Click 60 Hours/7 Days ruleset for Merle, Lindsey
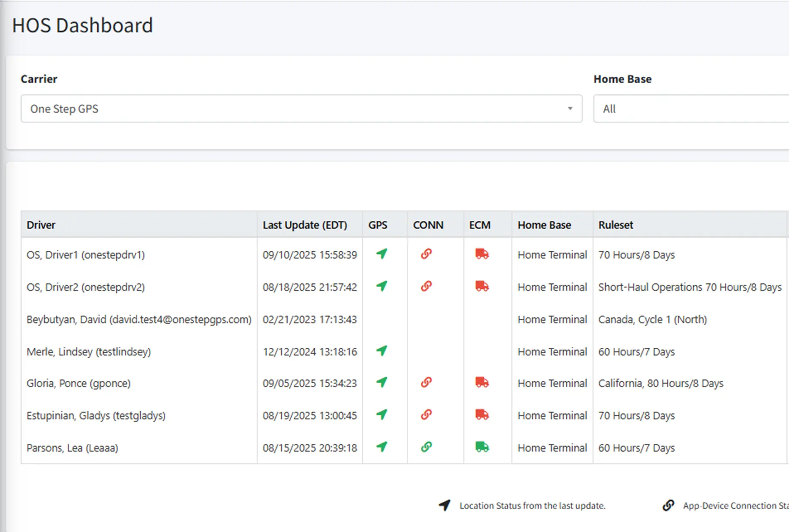Screen dimensions: 789x532 point(637,352)
